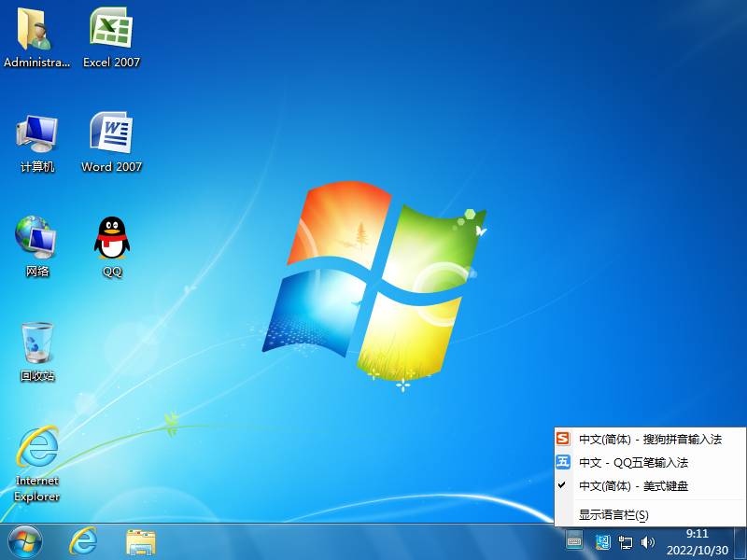747x560 pixels.
Task: Click Show language bar (显示语言栏) menu entry
Action: (x=613, y=514)
